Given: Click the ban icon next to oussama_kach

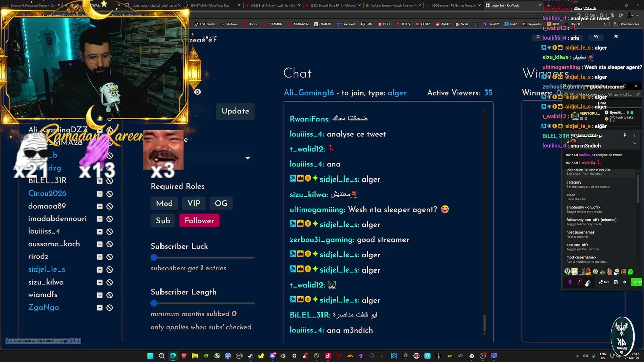Looking at the screenshot, I should pos(109,244).
